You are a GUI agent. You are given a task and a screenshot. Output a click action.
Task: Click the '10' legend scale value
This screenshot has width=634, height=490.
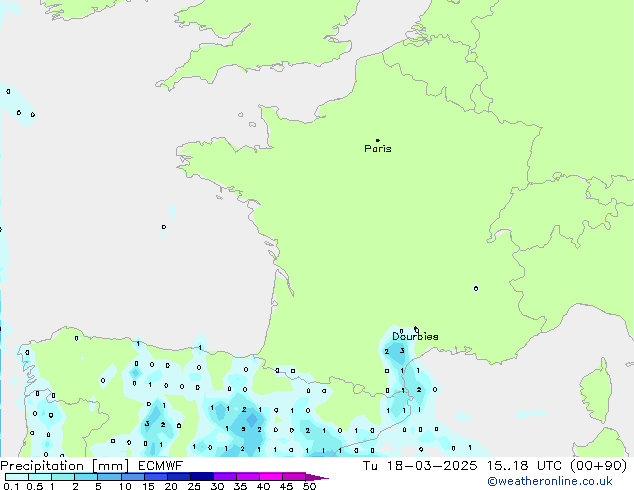coord(125,486)
